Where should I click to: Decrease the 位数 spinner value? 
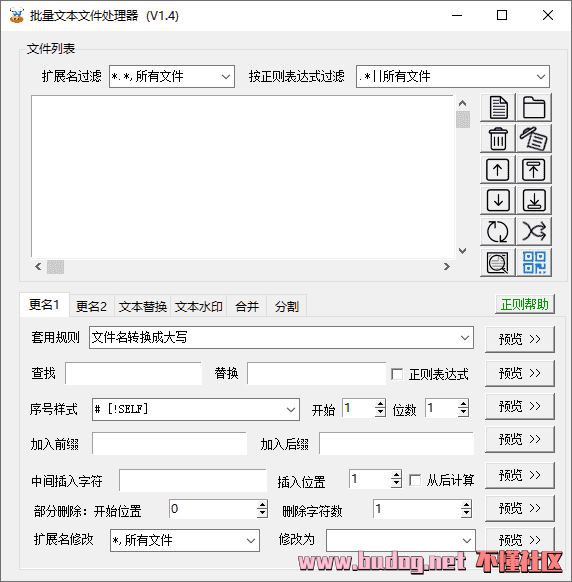point(463,412)
